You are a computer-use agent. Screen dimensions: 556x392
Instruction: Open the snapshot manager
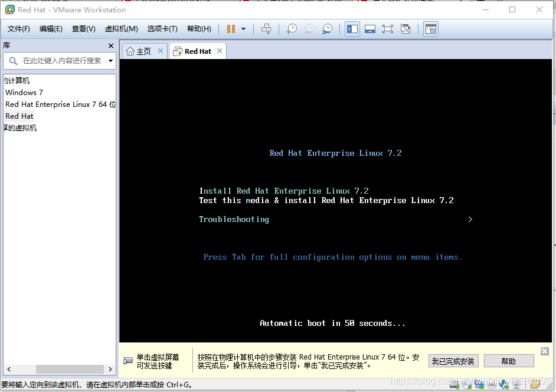[x=328, y=29]
